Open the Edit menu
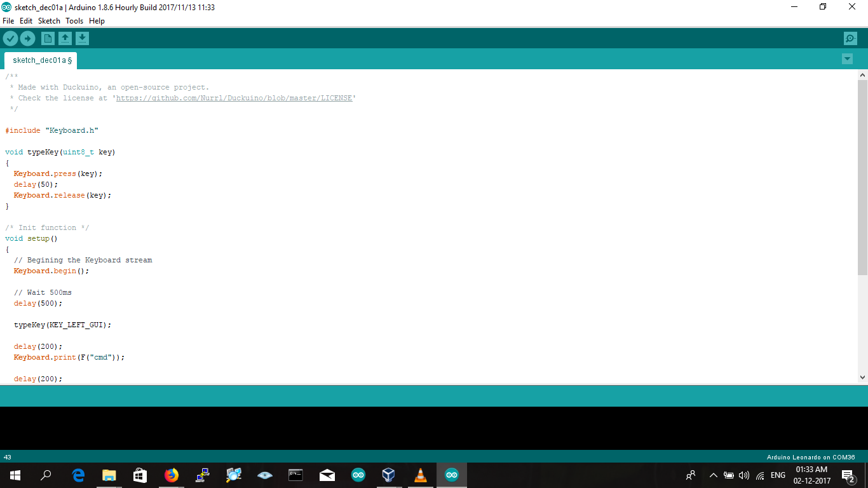Viewport: 868px width, 488px height. [x=26, y=21]
